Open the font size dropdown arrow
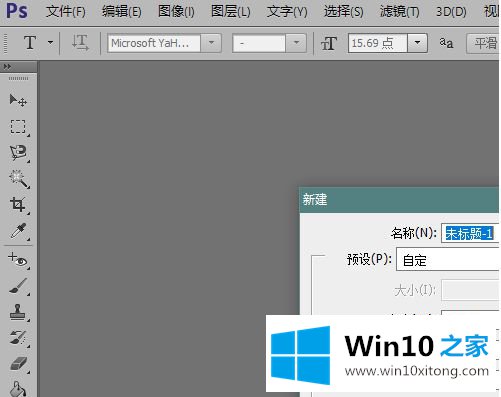Screen dimensions: 501x397 coord(417,43)
